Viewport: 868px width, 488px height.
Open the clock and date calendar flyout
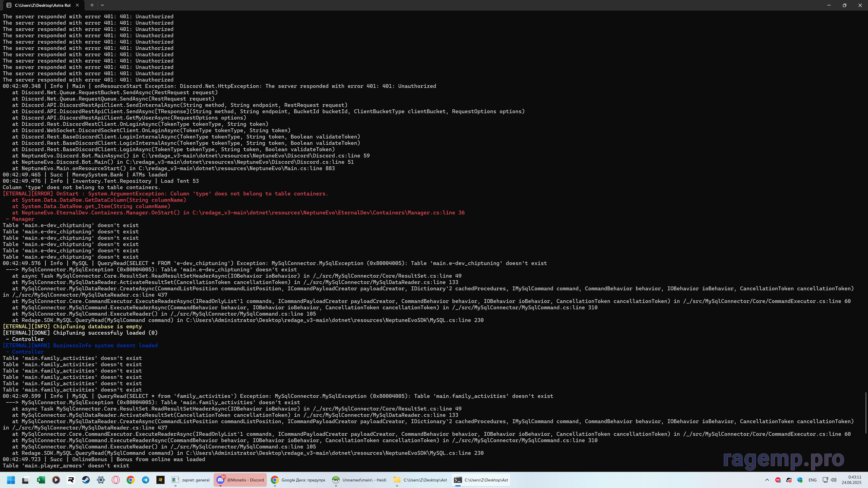tap(851, 480)
